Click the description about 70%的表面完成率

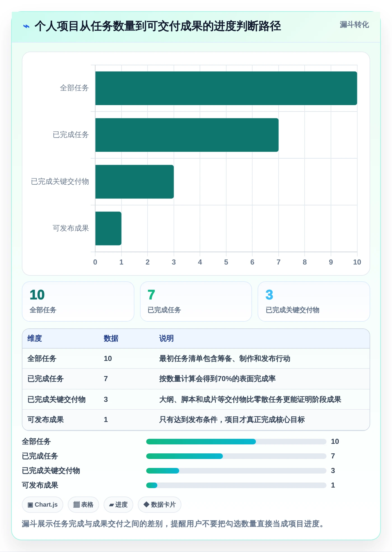[x=217, y=379]
